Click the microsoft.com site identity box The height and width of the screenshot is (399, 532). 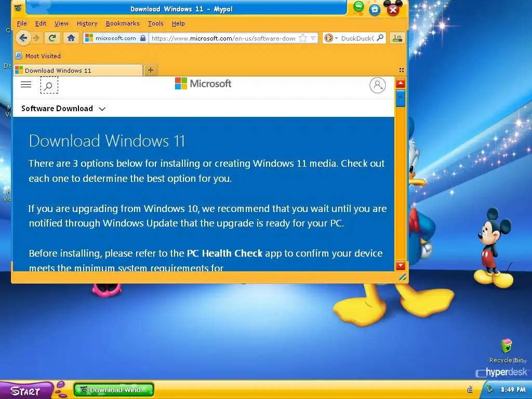click(x=115, y=38)
